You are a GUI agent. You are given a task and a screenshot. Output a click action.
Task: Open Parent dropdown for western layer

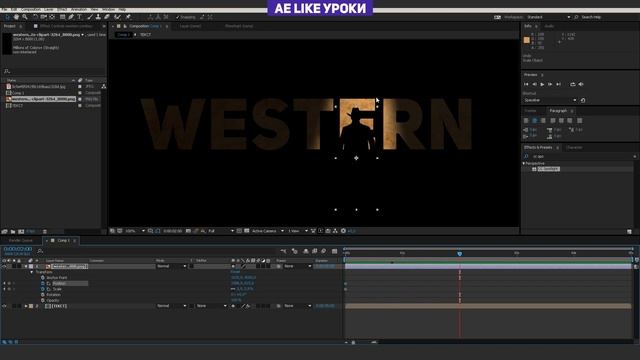[297, 267]
